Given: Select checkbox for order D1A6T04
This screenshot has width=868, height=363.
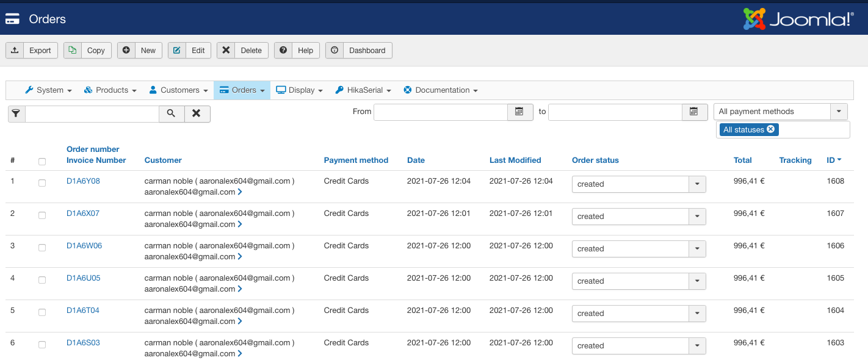Looking at the screenshot, I should click(42, 312).
